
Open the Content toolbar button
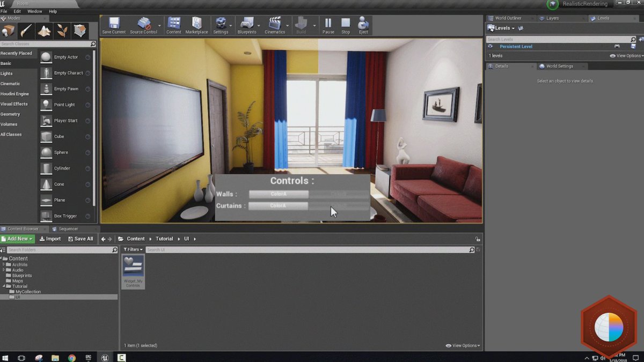[174, 26]
